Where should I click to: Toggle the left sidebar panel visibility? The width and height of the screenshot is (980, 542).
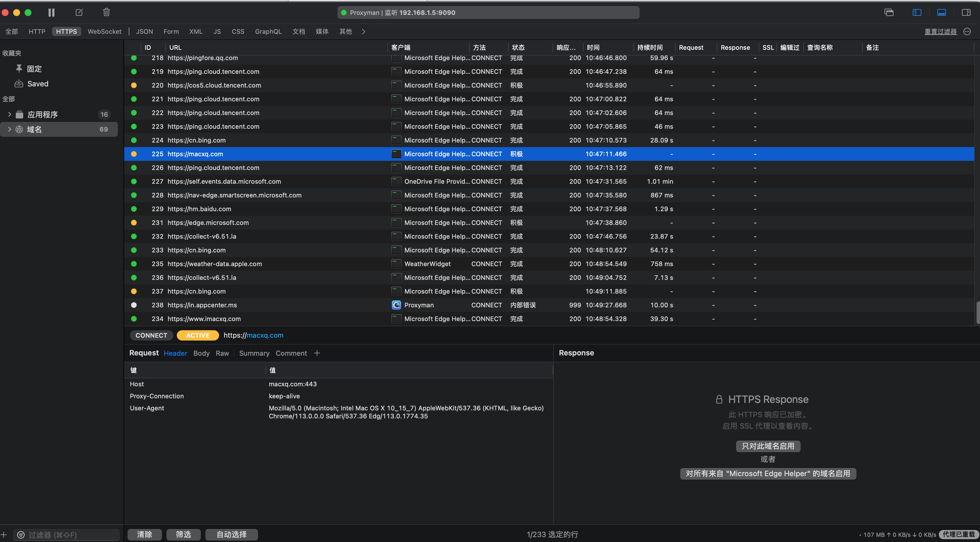coord(917,13)
